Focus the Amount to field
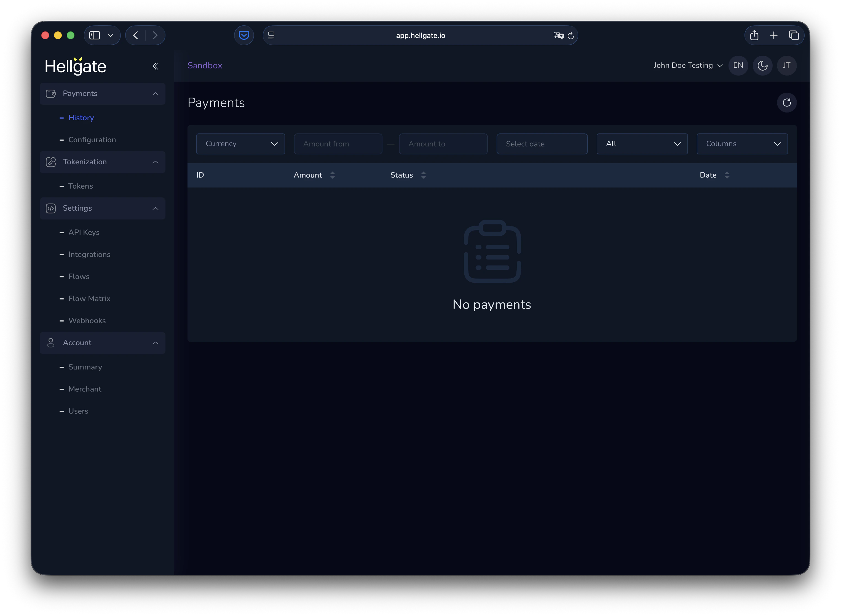Screen dimensions: 841x616 443,144
